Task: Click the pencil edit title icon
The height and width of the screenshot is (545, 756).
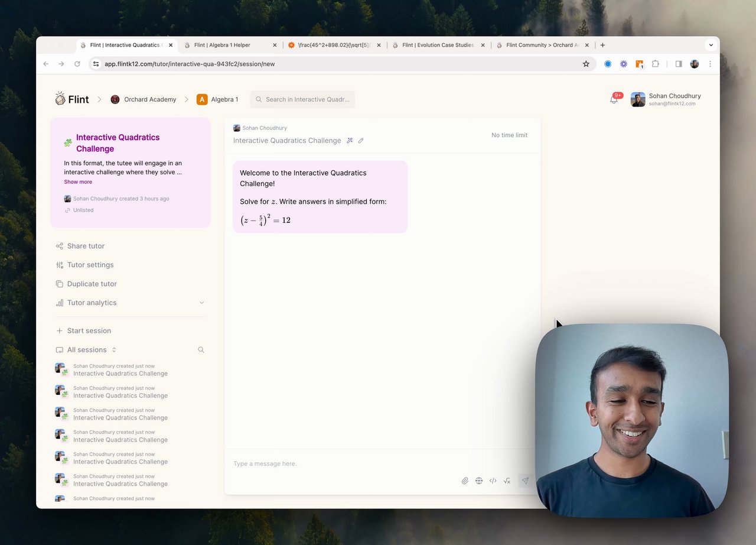Action: tap(361, 141)
